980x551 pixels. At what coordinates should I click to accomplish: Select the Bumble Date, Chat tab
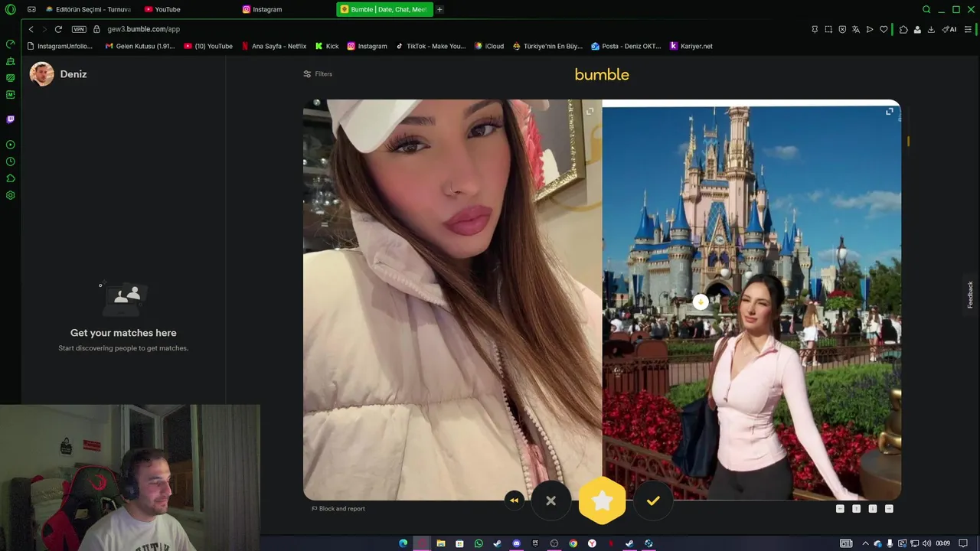coord(384,9)
